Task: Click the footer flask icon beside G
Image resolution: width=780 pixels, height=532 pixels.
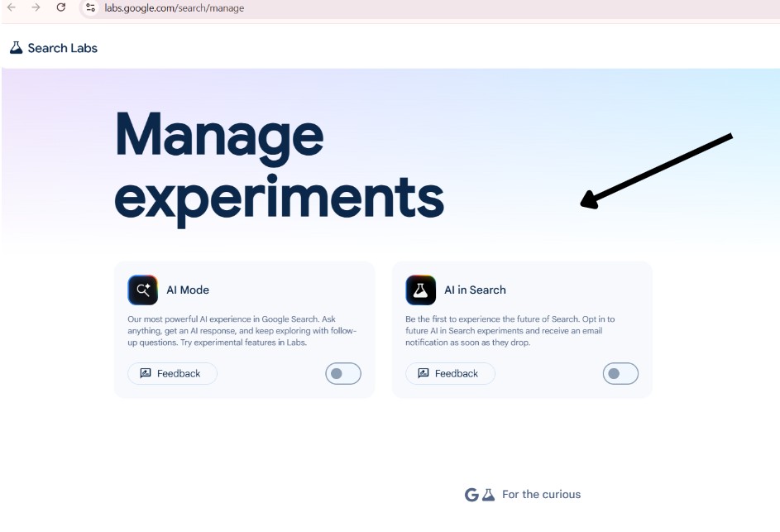Action: tap(489, 495)
